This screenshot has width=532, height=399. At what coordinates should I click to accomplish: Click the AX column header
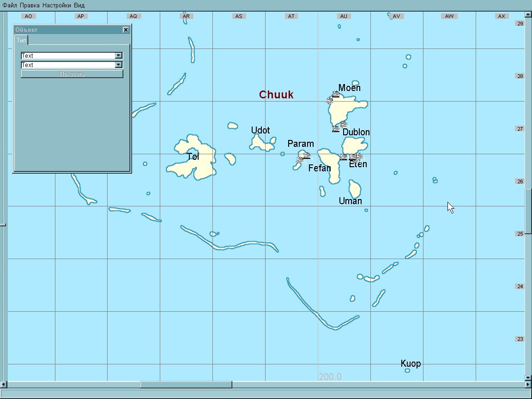point(502,16)
